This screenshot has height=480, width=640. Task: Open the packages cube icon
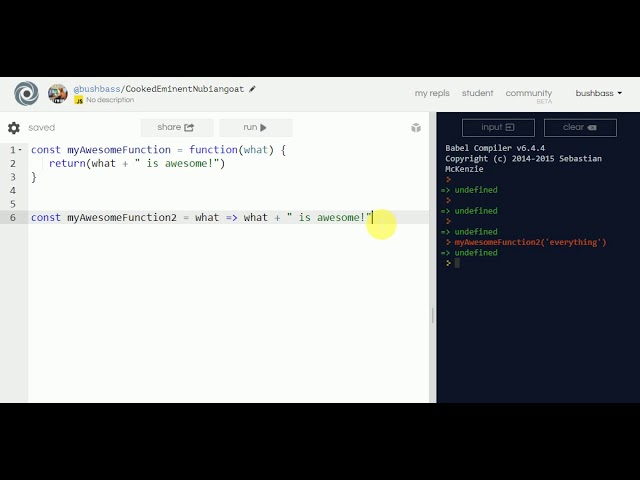pyautogui.click(x=416, y=128)
